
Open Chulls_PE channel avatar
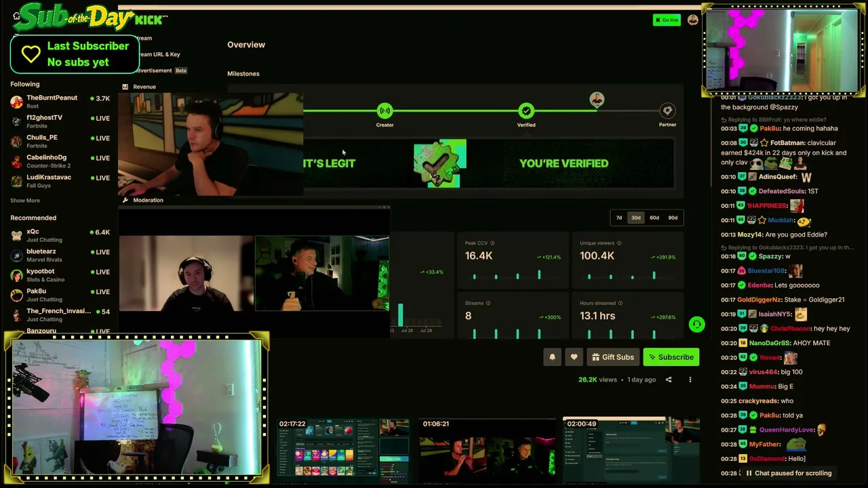coord(16,141)
